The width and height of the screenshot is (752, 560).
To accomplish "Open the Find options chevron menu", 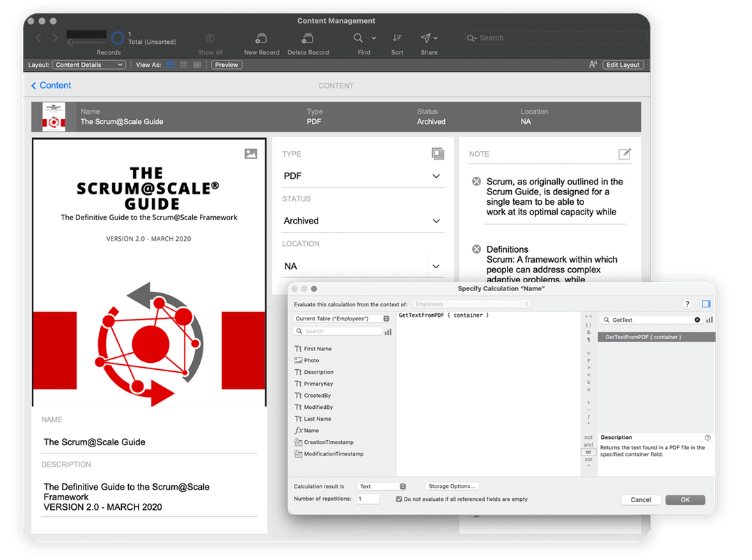I will coord(374,38).
